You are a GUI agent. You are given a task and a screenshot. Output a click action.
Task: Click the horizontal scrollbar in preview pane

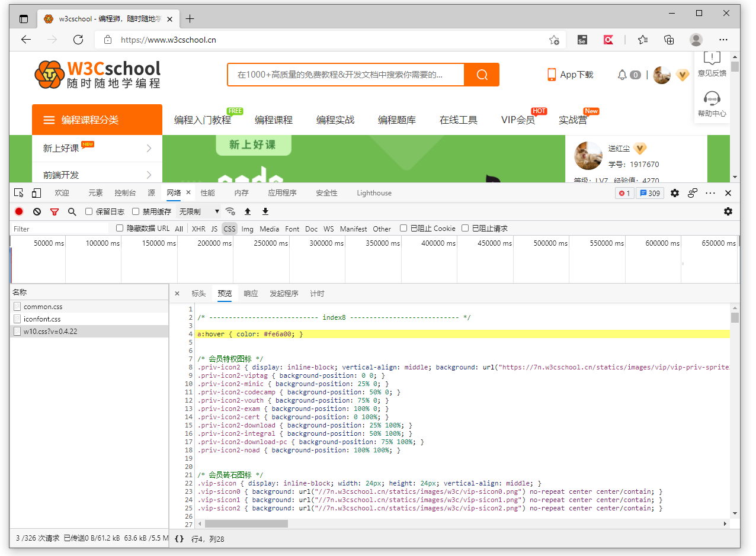coord(246,523)
